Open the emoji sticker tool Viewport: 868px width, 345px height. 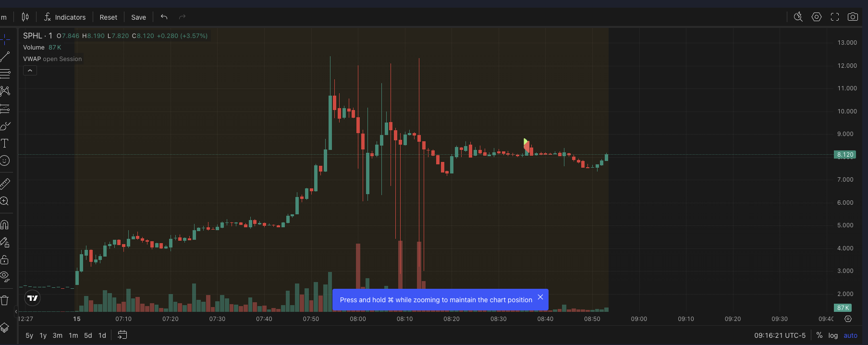coord(5,161)
